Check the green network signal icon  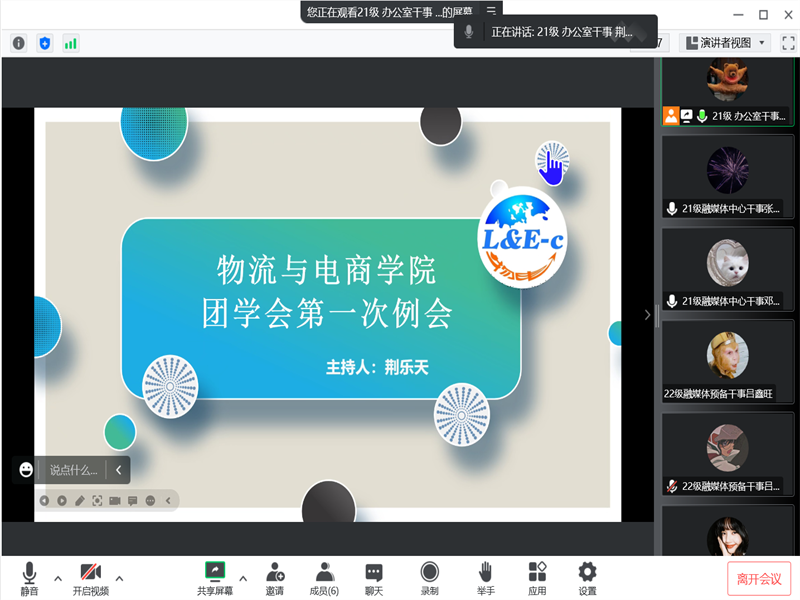click(x=70, y=43)
